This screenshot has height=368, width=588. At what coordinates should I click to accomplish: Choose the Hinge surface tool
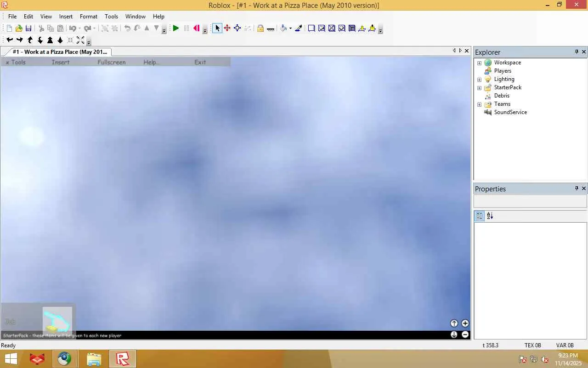[x=362, y=29]
